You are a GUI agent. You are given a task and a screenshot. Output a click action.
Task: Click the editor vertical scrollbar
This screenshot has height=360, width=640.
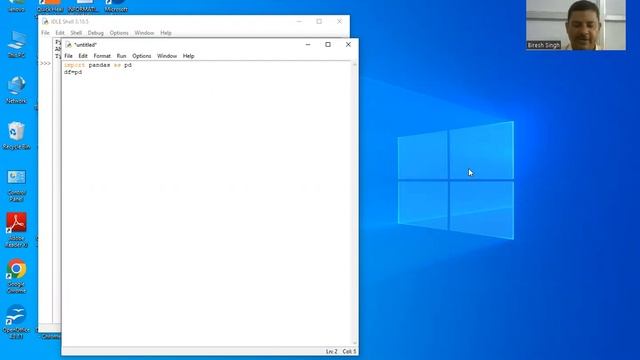[x=354, y=203]
